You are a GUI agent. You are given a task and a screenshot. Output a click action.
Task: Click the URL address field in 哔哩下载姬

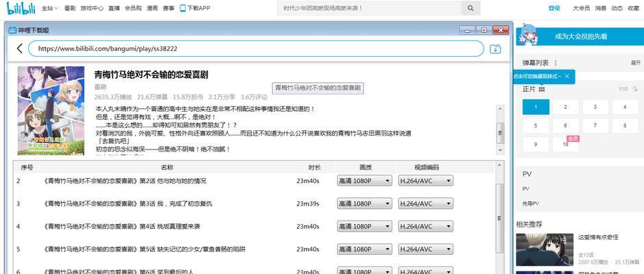pyautogui.click(x=256, y=49)
